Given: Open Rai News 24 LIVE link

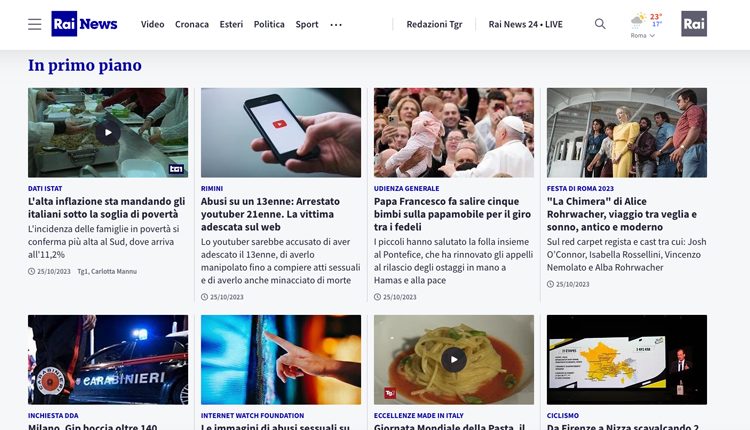Looking at the screenshot, I should pyautogui.click(x=525, y=24).
